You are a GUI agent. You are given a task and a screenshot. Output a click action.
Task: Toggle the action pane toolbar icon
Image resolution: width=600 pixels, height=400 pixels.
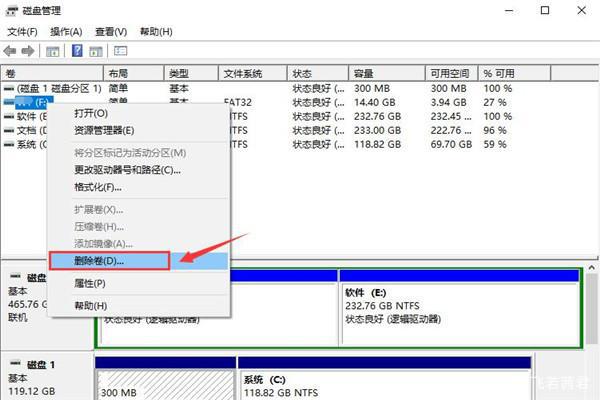(x=96, y=51)
